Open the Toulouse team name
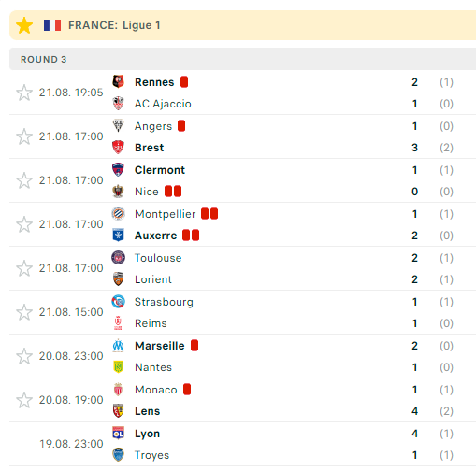The width and height of the screenshot is (476, 471). (158, 258)
